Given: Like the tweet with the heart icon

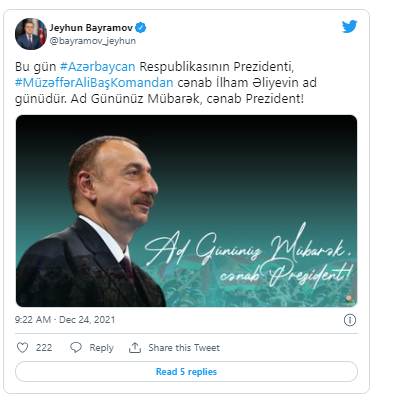Looking at the screenshot, I should pos(22,348).
